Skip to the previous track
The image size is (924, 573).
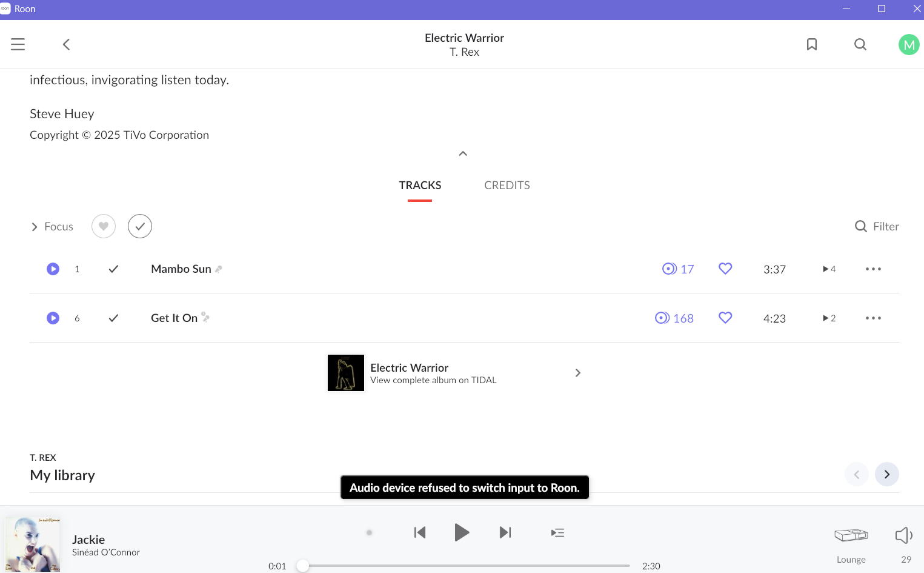(x=420, y=532)
